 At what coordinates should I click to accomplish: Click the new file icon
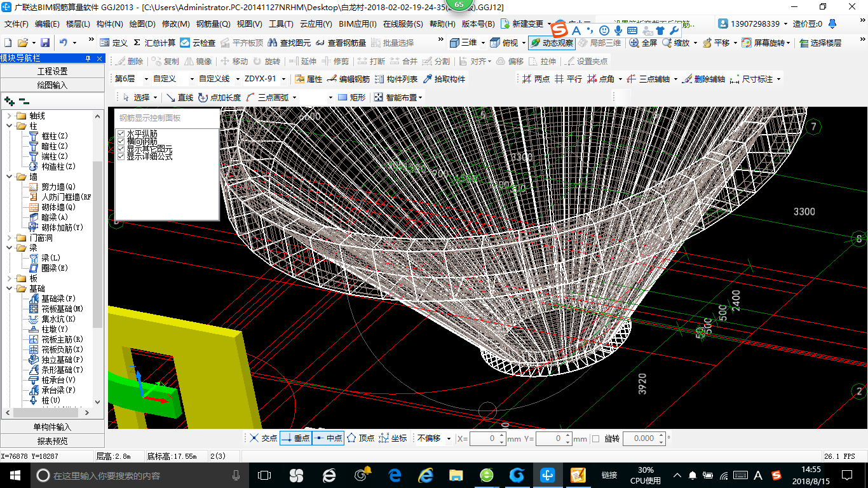[8, 43]
